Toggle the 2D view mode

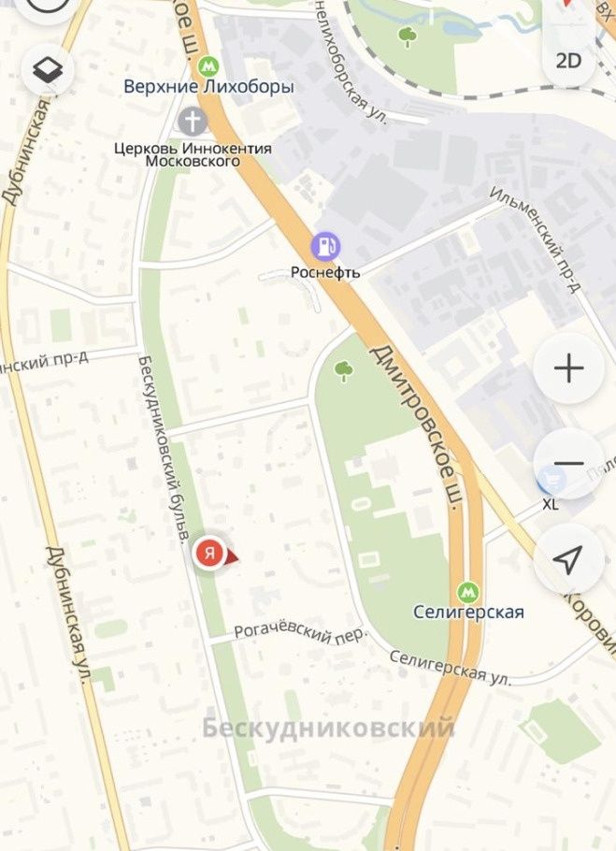coord(568,61)
